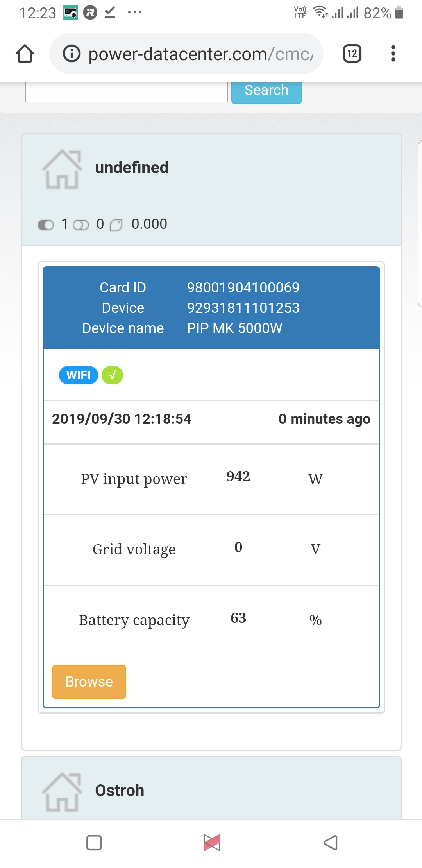Tap the energy box icon beside 0.000
This screenshot has width=422, height=868.
(x=116, y=225)
